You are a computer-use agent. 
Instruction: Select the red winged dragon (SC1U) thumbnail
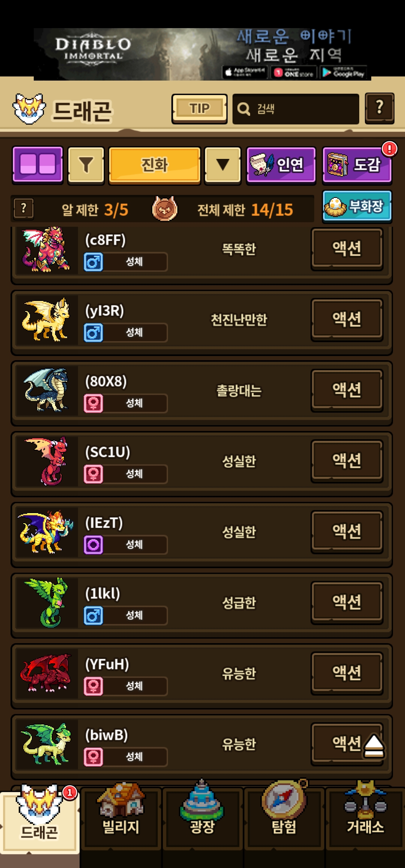coord(46,461)
